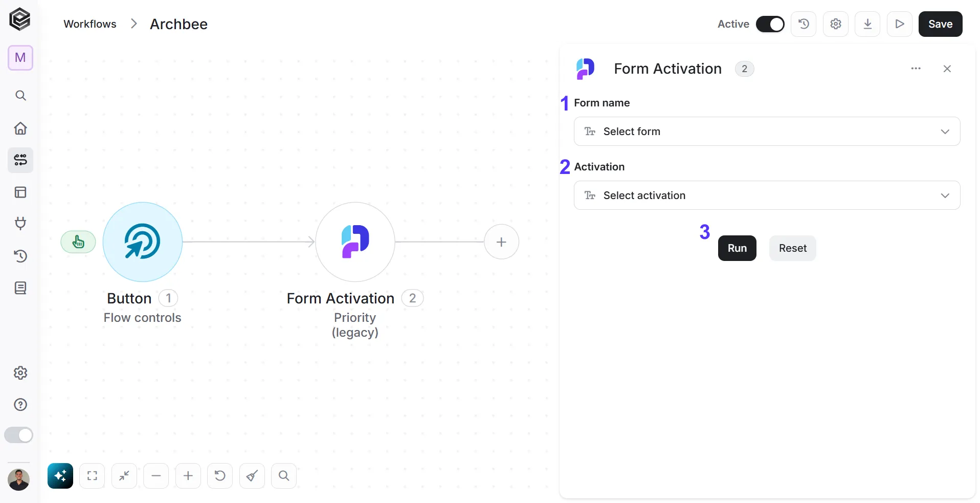Zoom in the canvas with plus
This screenshot has width=980, height=503.
coord(188,476)
